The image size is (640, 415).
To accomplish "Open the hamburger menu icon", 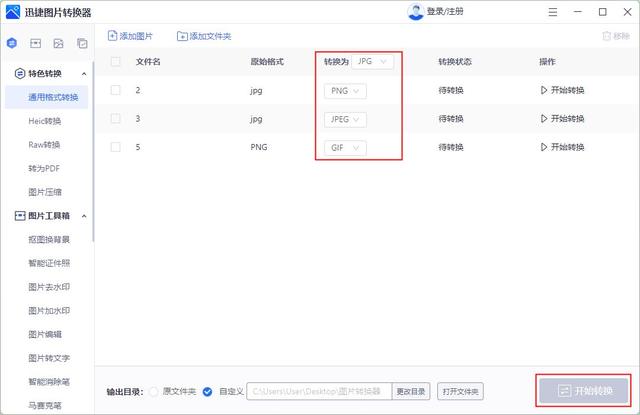I will (553, 12).
